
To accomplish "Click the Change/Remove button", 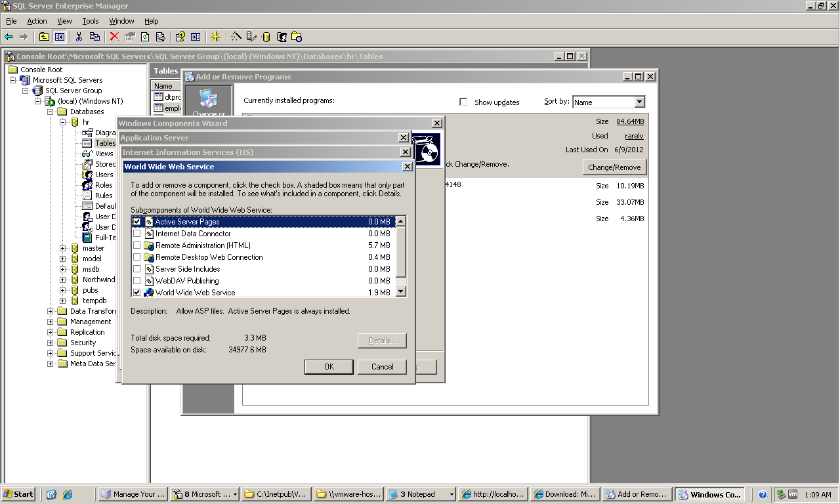I will [x=614, y=167].
